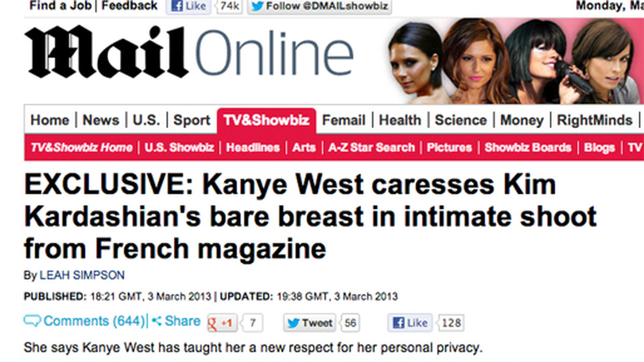Select the Sport menu item
This screenshot has height=362, width=644.
click(192, 120)
